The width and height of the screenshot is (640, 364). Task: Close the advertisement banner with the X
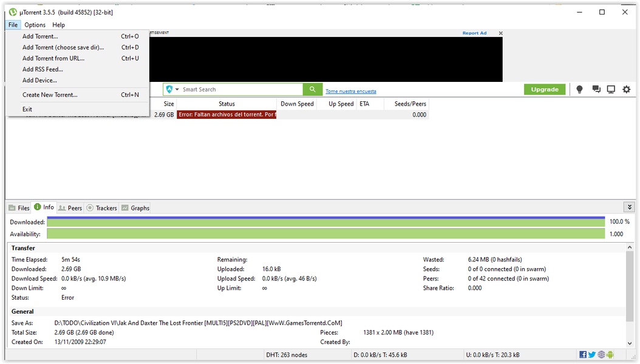point(500,33)
